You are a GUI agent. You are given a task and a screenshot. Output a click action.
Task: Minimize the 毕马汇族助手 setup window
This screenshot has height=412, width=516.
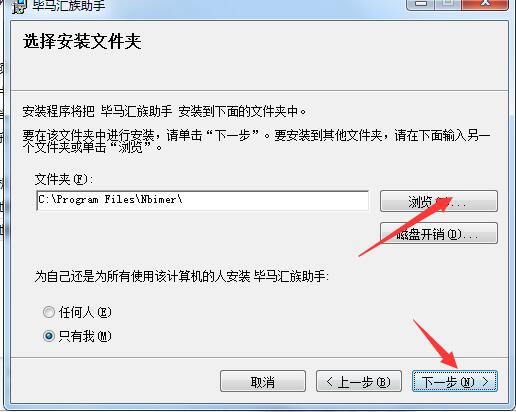coord(421,5)
